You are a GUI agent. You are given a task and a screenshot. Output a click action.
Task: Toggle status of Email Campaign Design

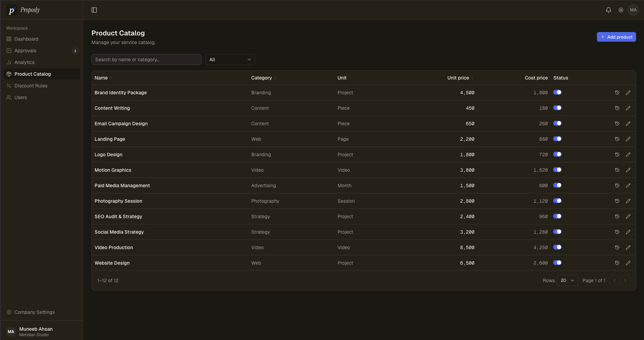(557, 123)
